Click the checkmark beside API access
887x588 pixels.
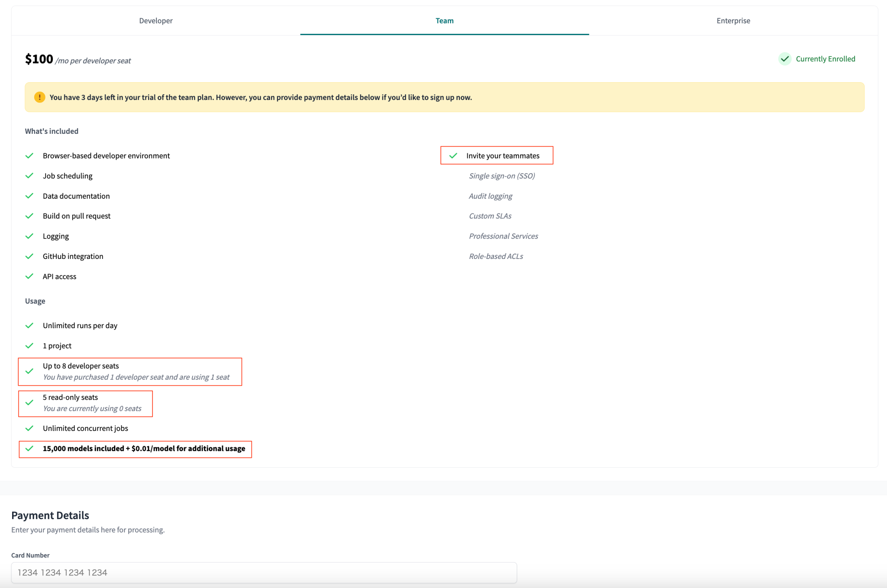29,276
